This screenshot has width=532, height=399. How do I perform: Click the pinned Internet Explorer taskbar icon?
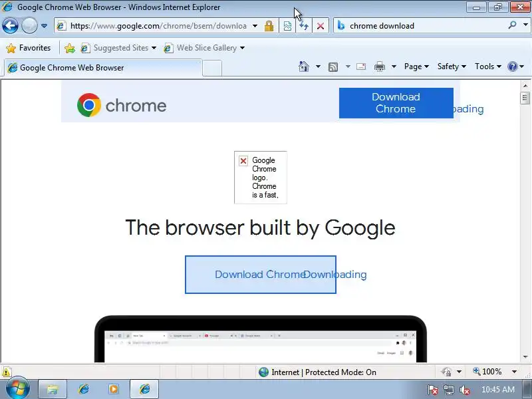84,389
